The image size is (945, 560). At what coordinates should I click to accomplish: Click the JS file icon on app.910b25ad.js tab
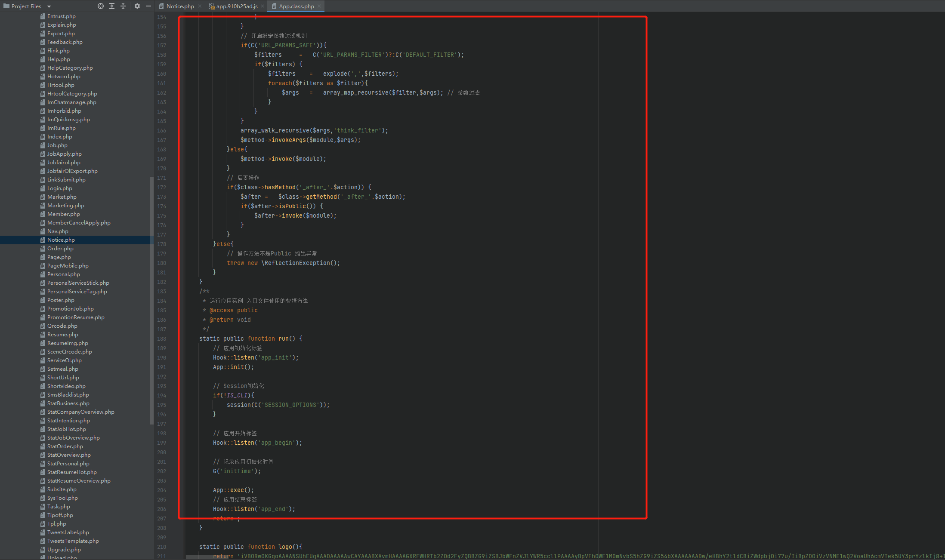click(211, 6)
